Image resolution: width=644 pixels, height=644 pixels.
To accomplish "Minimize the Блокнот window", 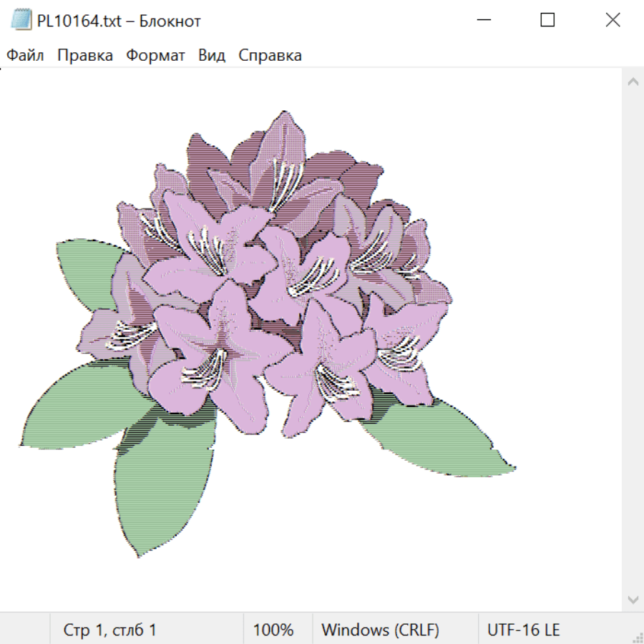I will [x=482, y=20].
